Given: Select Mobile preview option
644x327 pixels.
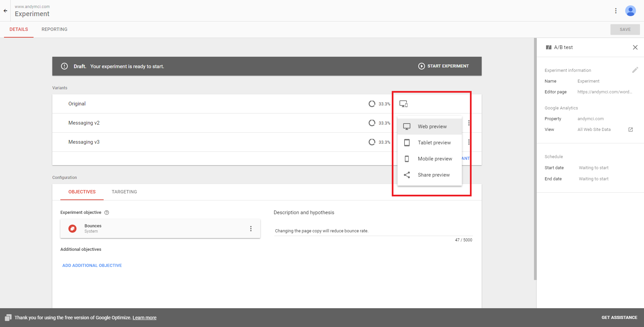Looking at the screenshot, I should point(435,159).
